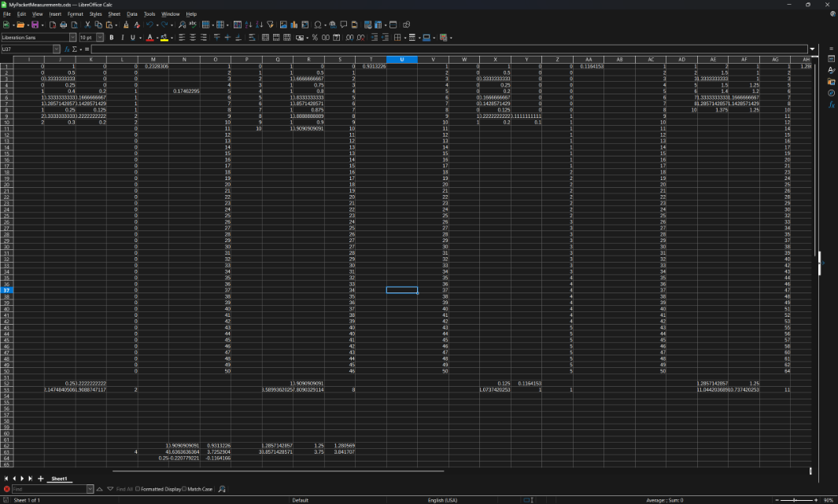Enable the Match Case checkbox
838x504 pixels.
pyautogui.click(x=185, y=489)
